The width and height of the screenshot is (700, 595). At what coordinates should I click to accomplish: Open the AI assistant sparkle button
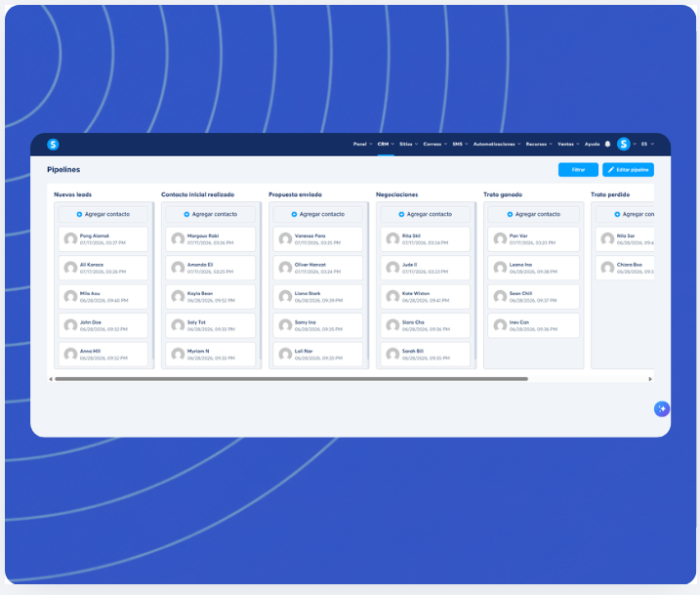[662, 408]
